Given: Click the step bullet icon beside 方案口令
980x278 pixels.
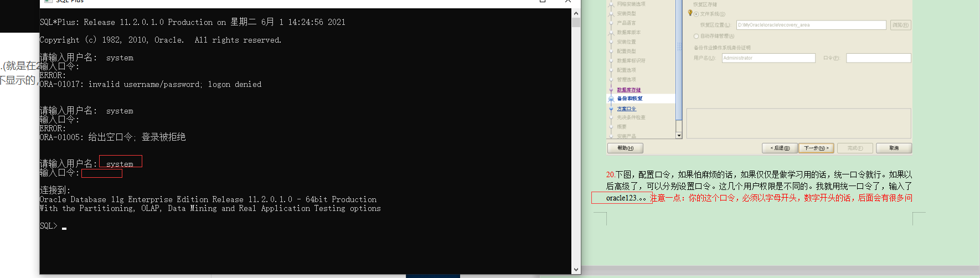Looking at the screenshot, I should click(x=611, y=109).
